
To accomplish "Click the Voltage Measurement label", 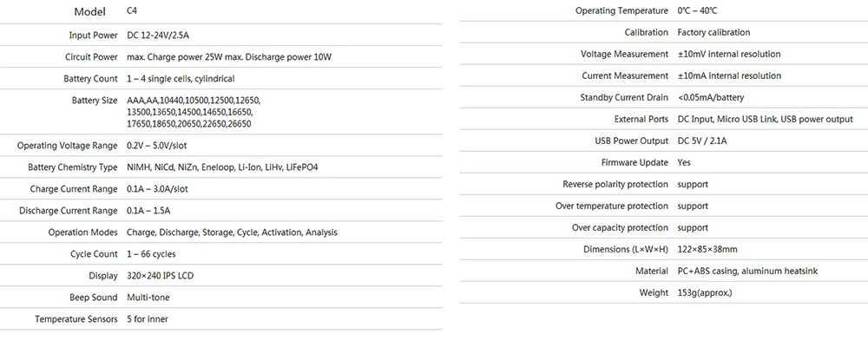I will point(624,55).
